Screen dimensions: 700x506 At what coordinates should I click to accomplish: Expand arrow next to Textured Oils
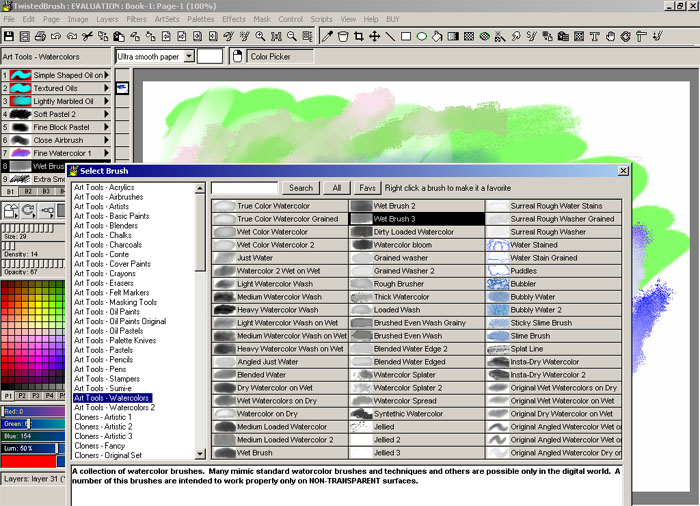point(106,88)
